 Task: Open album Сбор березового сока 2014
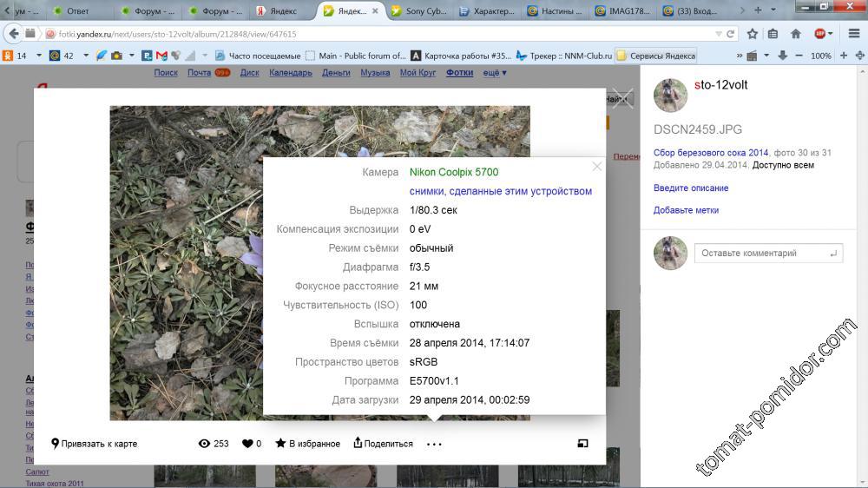click(711, 153)
